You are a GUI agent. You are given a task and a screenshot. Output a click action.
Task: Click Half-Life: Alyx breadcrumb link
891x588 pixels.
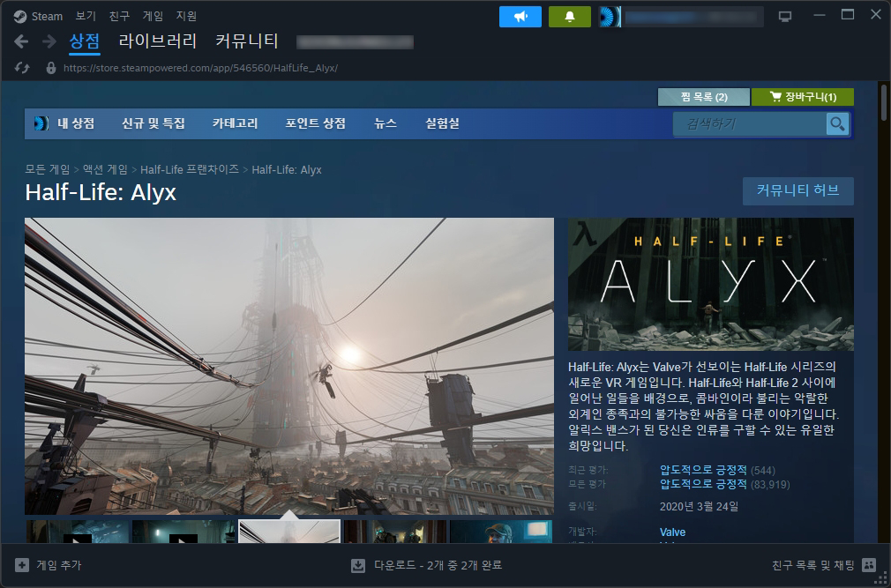(287, 170)
